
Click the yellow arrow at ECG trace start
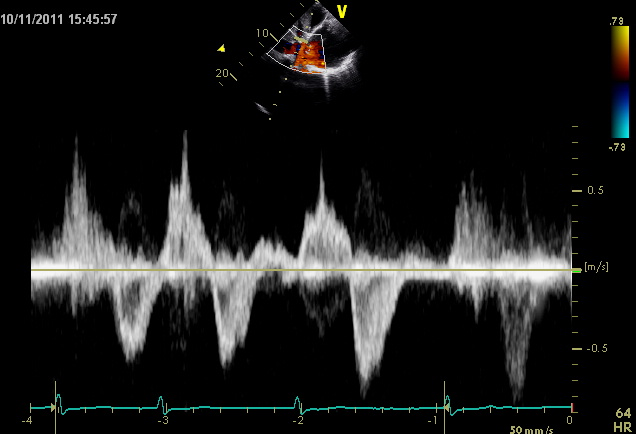click(x=39, y=407)
